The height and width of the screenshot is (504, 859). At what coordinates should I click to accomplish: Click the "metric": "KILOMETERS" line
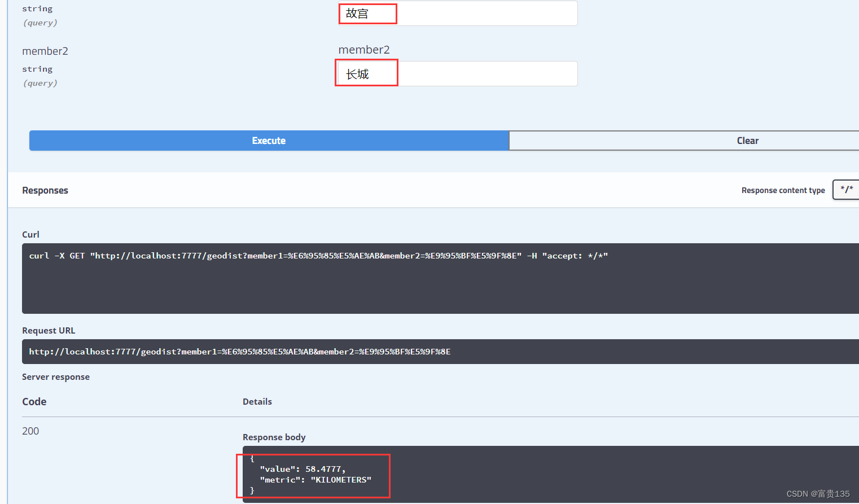[315, 480]
